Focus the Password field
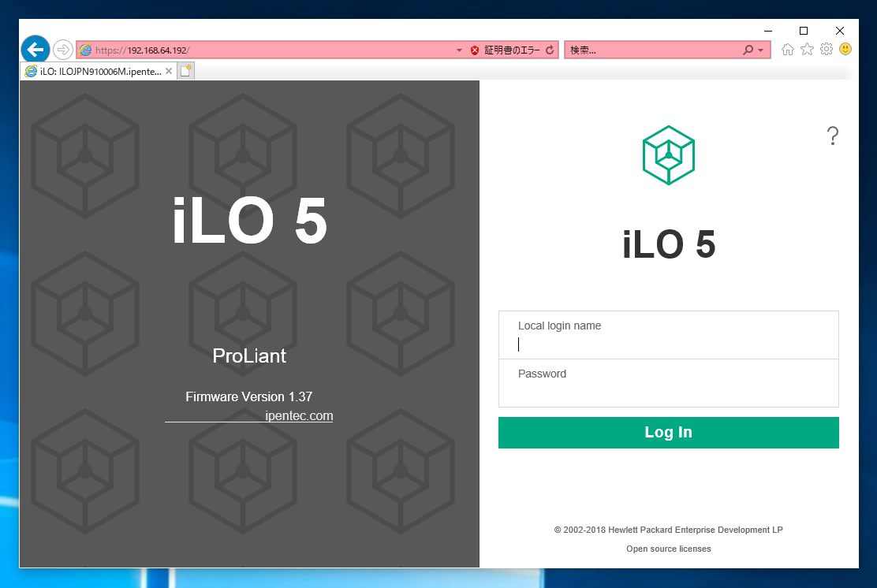 668,383
